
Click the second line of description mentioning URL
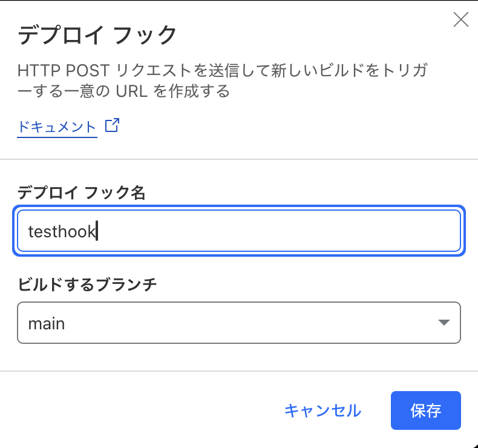coord(124,91)
